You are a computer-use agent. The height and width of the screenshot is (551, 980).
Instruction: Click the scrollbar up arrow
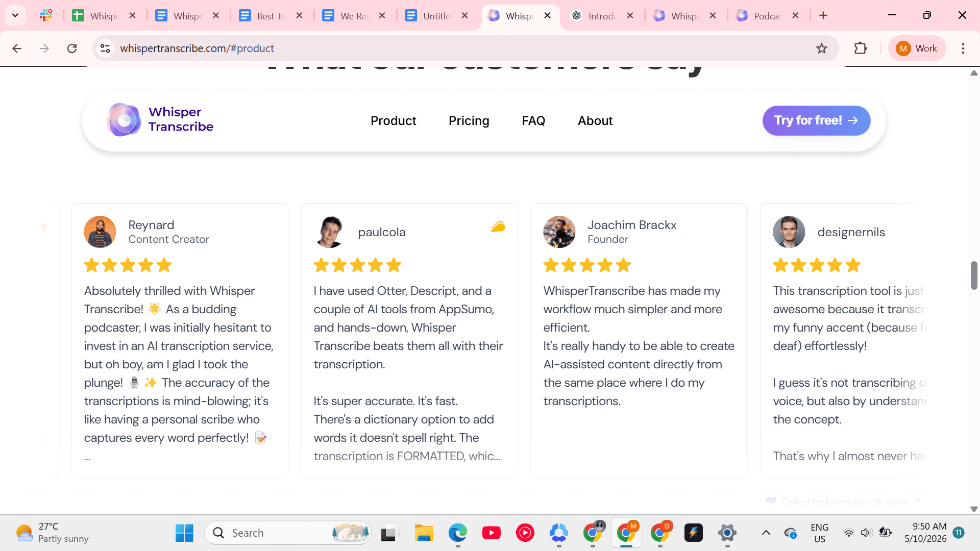tap(974, 73)
